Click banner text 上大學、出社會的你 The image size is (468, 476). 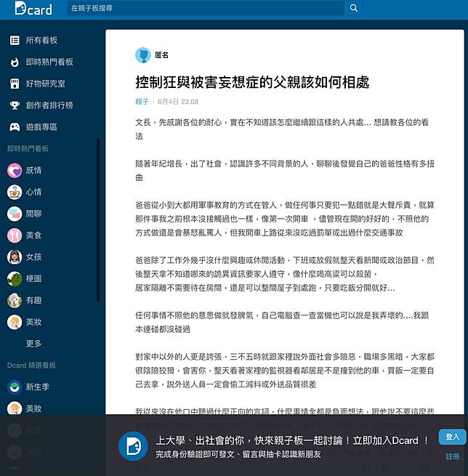point(201,441)
